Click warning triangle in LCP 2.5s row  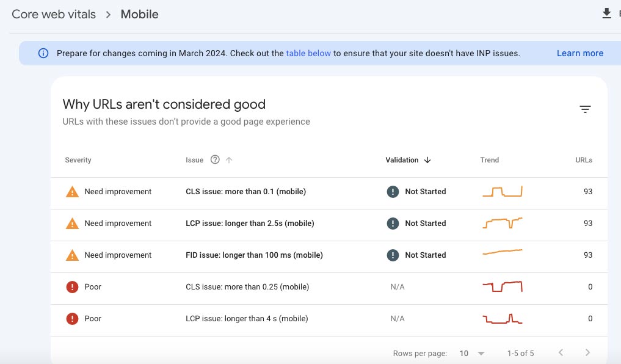(72, 224)
